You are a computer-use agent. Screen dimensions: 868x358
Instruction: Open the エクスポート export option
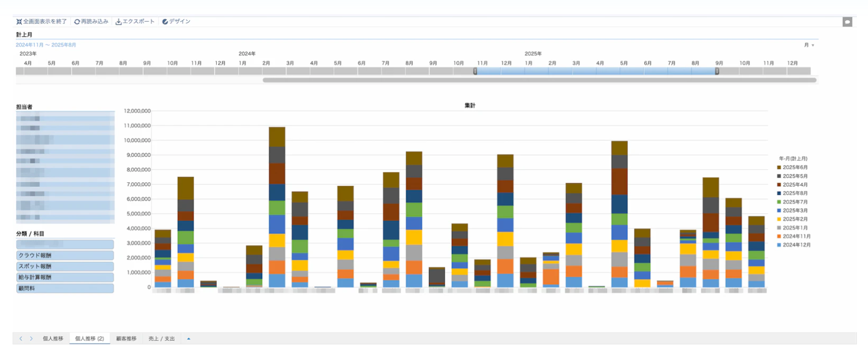135,22
